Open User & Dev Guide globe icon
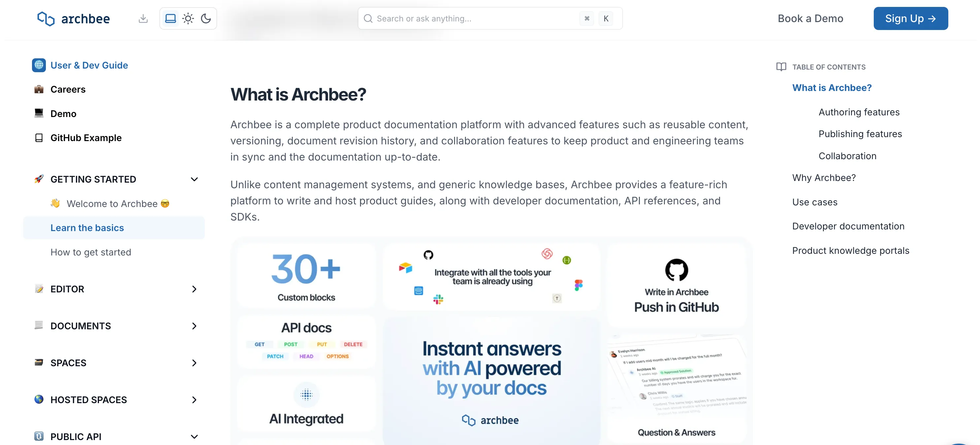The height and width of the screenshot is (445, 980). [x=39, y=65]
